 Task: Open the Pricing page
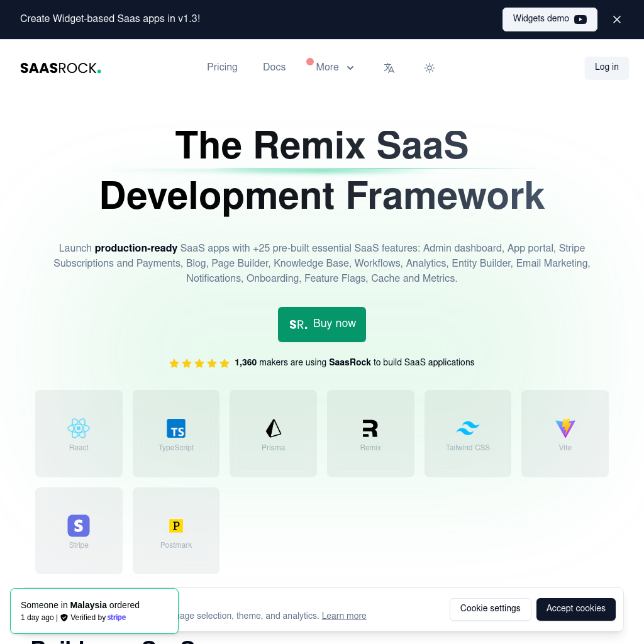coord(222,67)
